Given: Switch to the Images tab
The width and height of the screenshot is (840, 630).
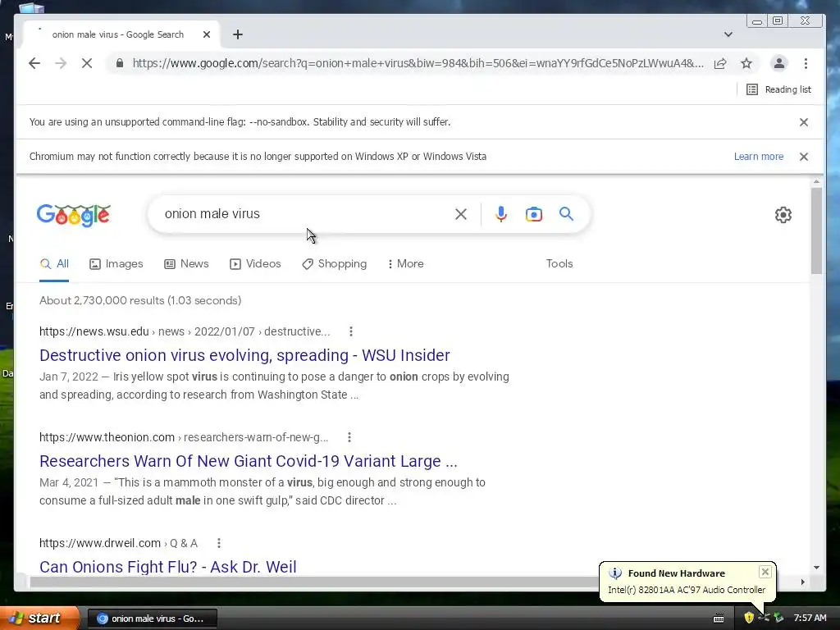Looking at the screenshot, I should (116, 263).
